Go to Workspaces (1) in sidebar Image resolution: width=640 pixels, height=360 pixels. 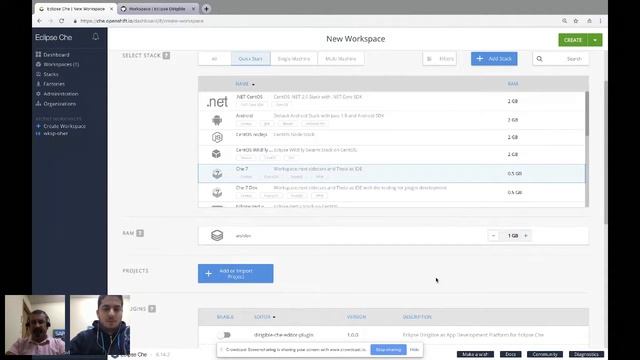[61, 64]
